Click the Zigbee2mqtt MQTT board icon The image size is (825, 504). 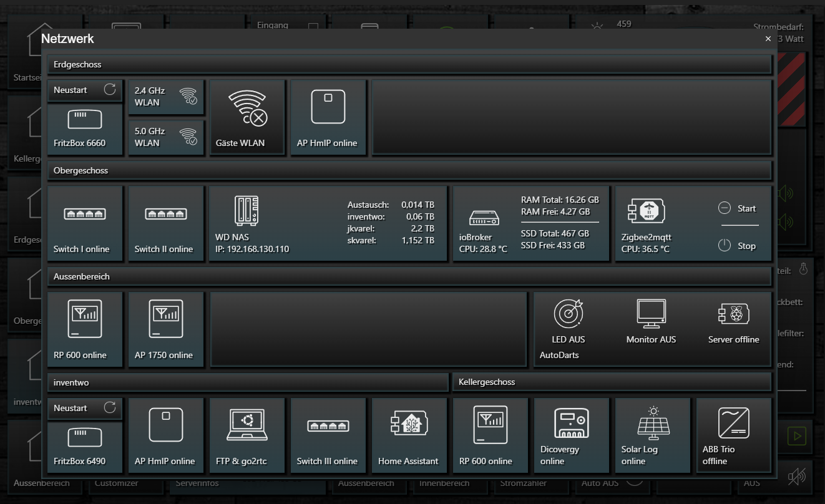click(x=646, y=211)
